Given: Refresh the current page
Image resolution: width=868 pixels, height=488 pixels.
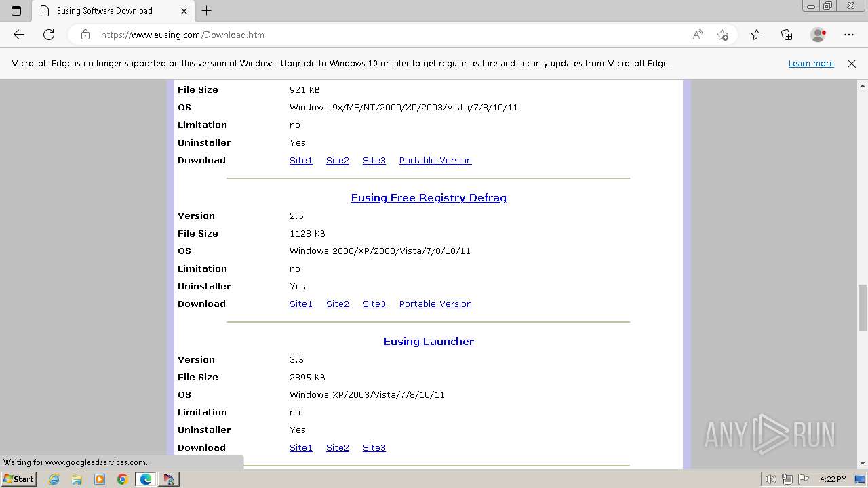Looking at the screenshot, I should coord(49,35).
